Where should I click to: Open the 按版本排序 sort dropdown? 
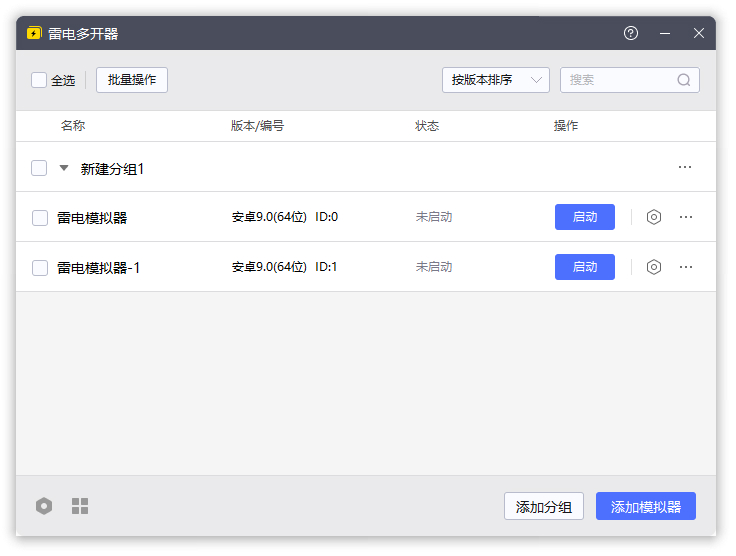point(496,80)
